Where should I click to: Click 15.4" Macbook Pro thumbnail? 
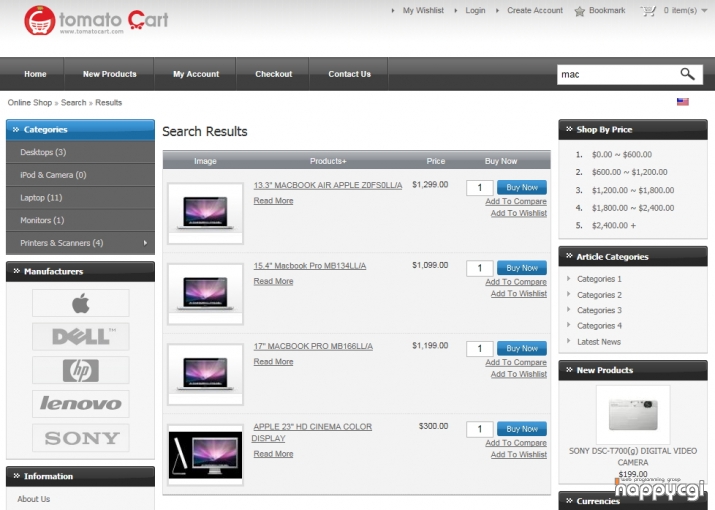(x=205, y=294)
